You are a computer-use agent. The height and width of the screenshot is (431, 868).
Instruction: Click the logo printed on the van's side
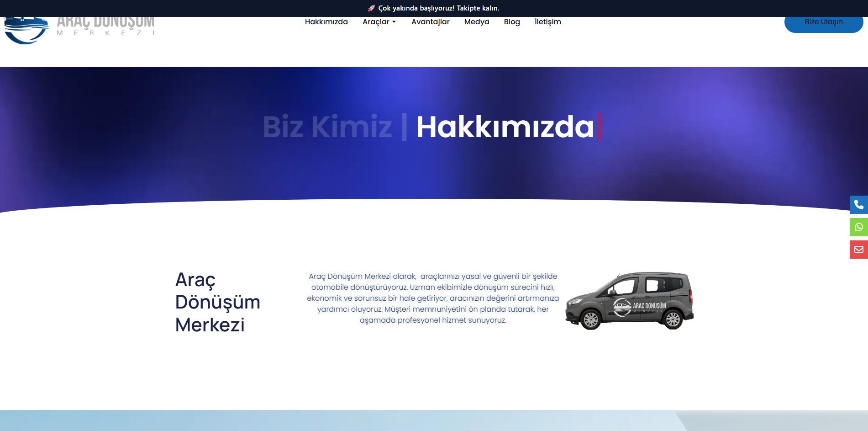[639, 307]
